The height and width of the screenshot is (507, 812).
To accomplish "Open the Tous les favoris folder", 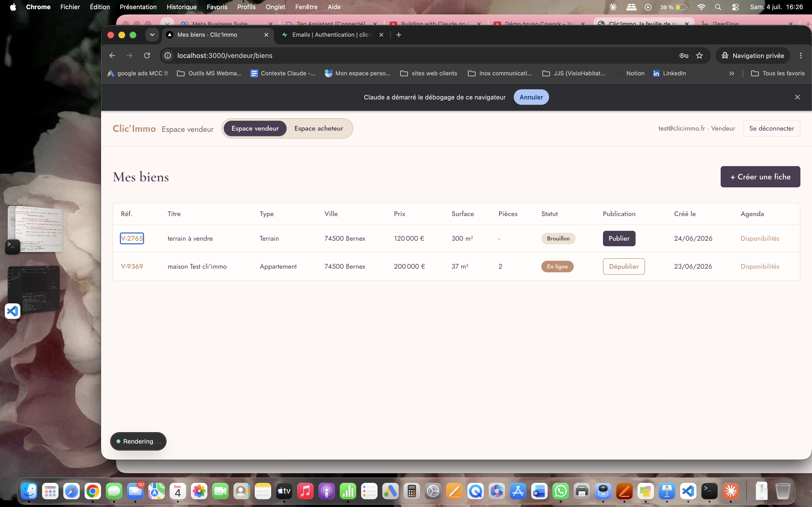I will [778, 73].
